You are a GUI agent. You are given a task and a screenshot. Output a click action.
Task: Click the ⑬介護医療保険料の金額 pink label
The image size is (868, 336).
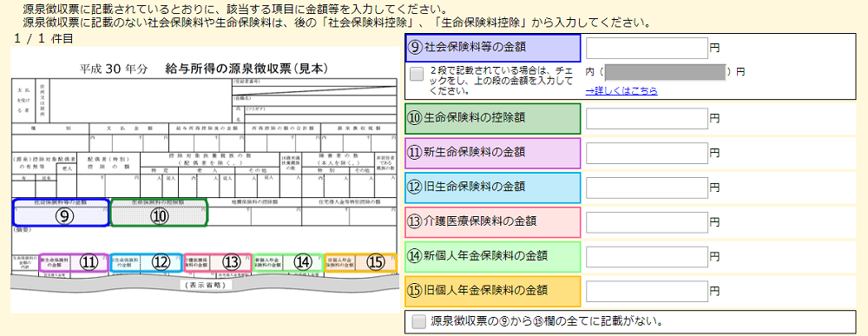tap(493, 222)
